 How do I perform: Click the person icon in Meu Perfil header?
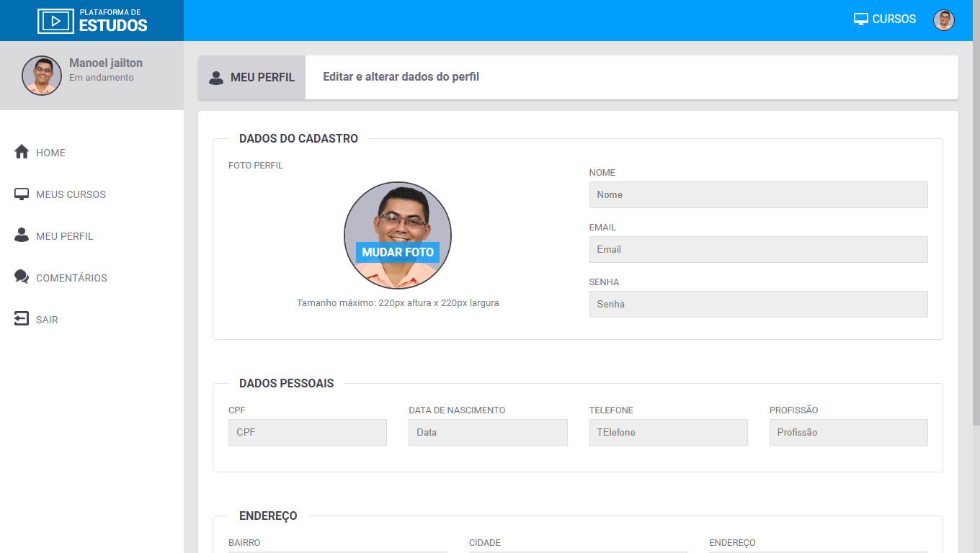(215, 78)
